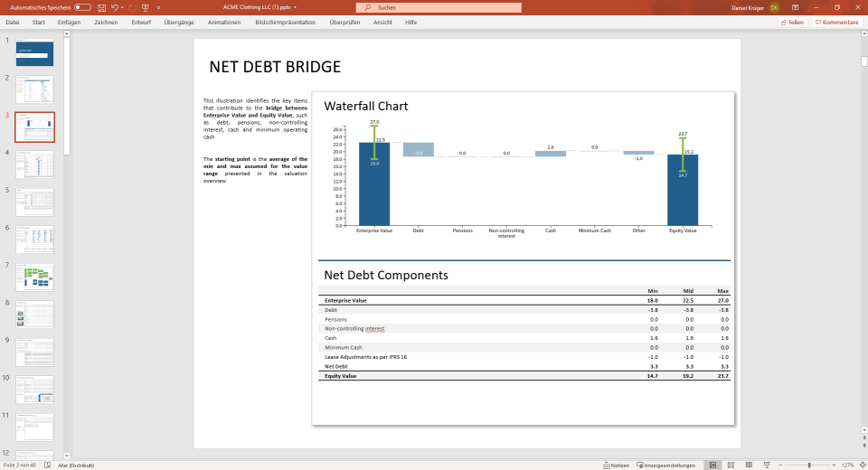Open the Bildschirmpräsentation tab

(x=285, y=22)
